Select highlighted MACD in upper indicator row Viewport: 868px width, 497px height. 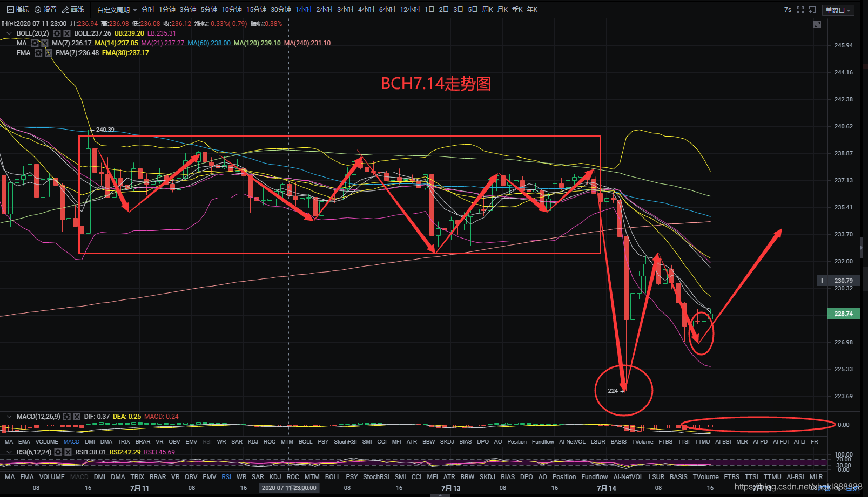click(x=71, y=442)
